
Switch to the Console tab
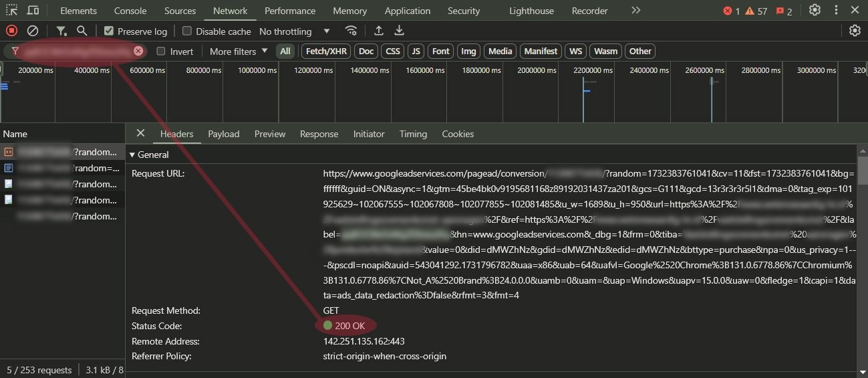coord(130,11)
